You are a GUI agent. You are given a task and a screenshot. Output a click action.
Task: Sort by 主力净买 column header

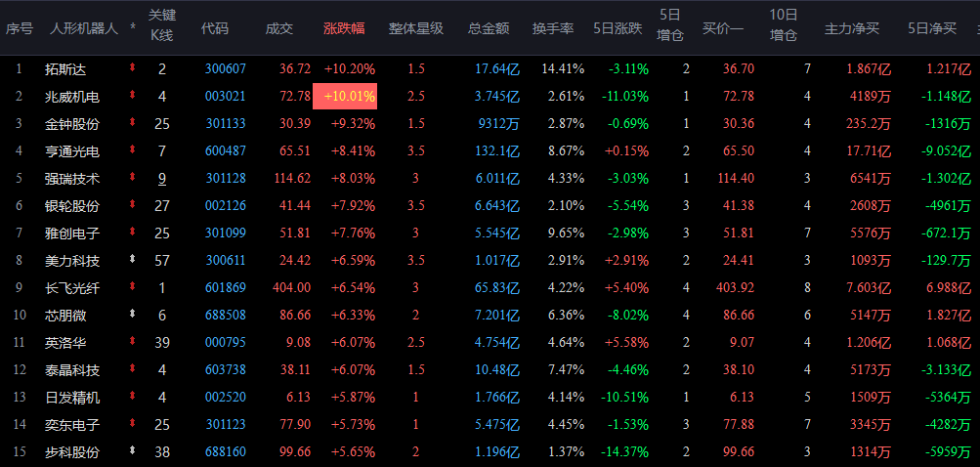pos(852,28)
